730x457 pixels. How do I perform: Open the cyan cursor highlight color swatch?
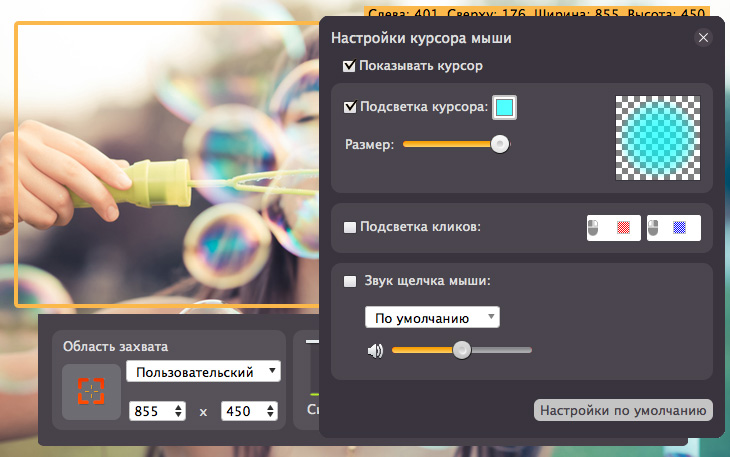point(505,107)
